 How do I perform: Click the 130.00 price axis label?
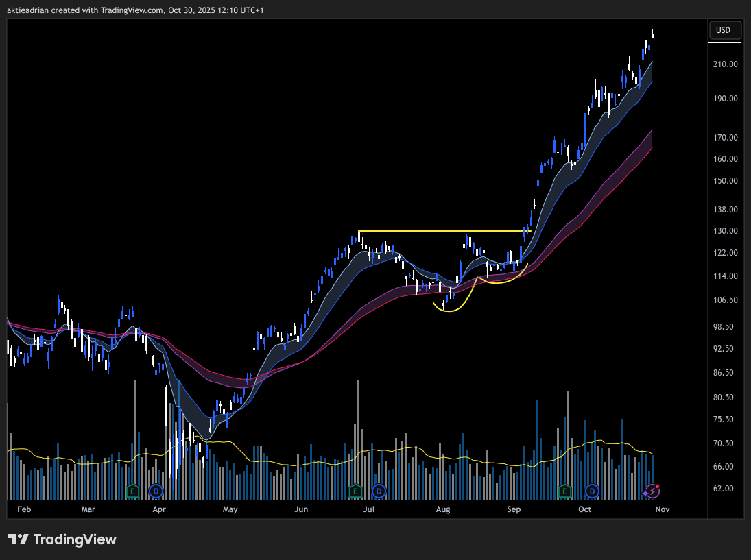[724, 231]
